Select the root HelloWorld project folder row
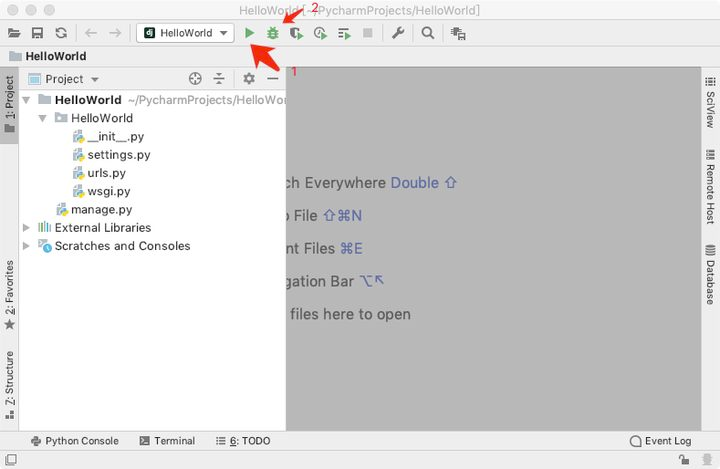Viewport: 720px width, 469px height. click(152, 100)
